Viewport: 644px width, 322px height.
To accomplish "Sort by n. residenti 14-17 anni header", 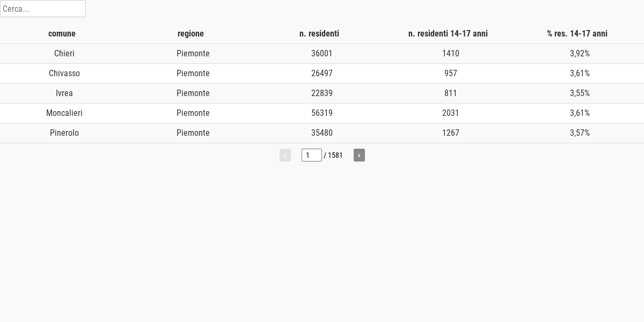I will 448,34.
